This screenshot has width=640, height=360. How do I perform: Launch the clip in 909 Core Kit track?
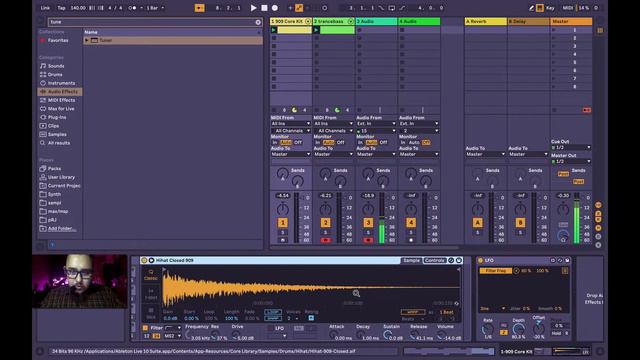click(274, 30)
